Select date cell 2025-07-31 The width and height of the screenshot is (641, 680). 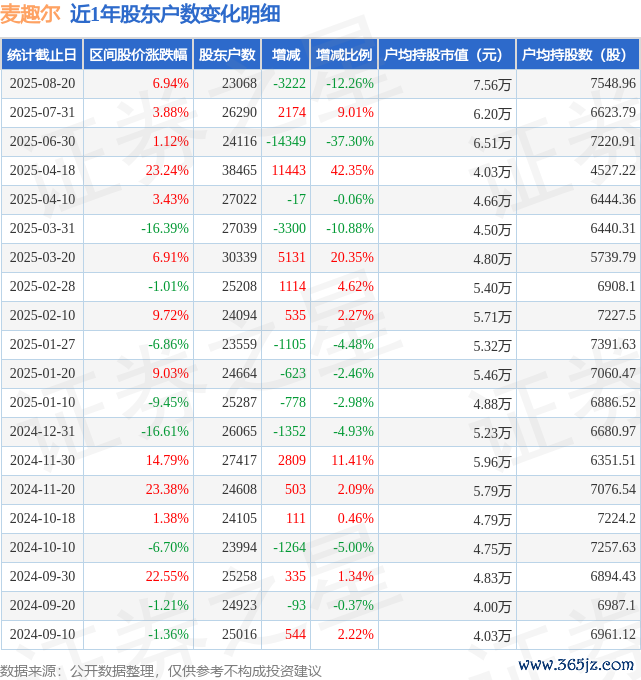(43, 112)
